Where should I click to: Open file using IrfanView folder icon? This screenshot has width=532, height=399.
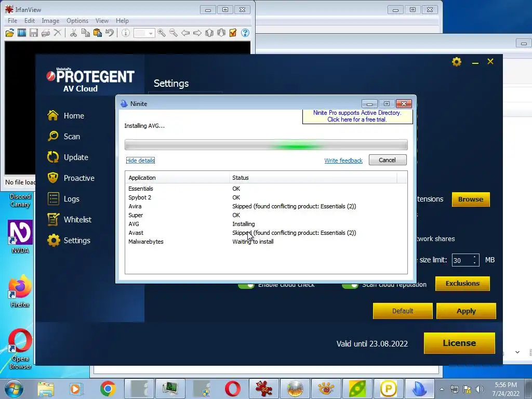(x=9, y=33)
